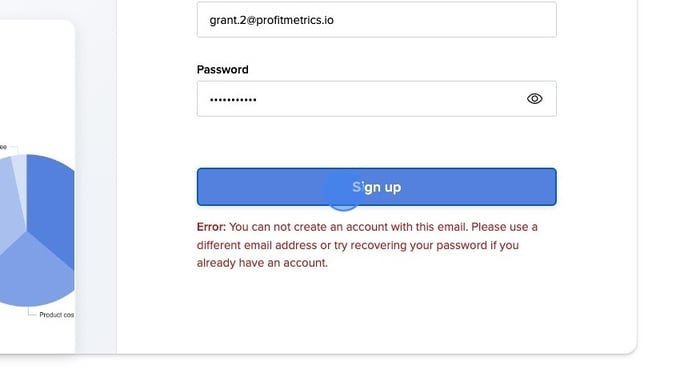The image size is (688, 384).
Task: Focus the email field containing grant.2@profitmetrics.io
Action: click(x=376, y=20)
